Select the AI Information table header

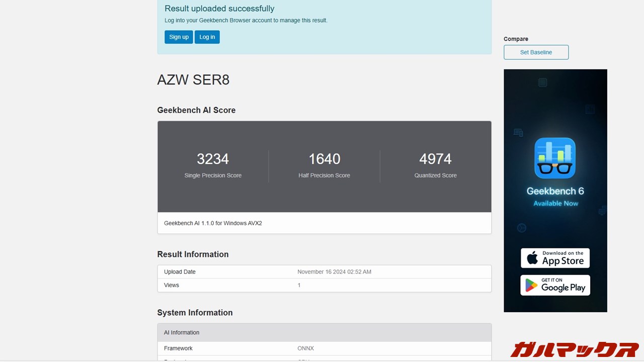click(181, 332)
